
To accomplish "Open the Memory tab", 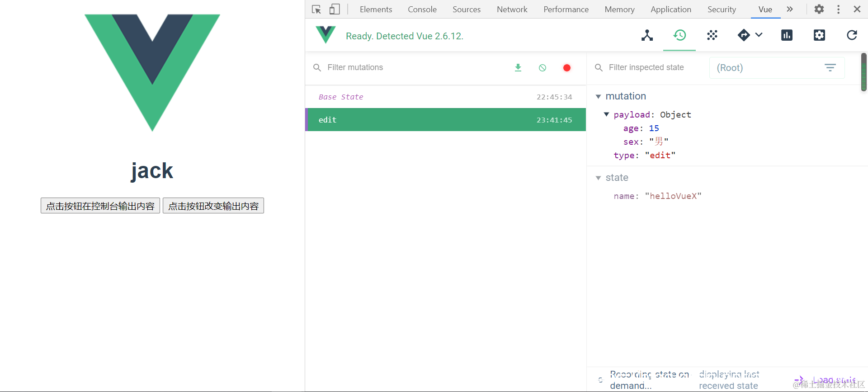I will click(x=619, y=9).
